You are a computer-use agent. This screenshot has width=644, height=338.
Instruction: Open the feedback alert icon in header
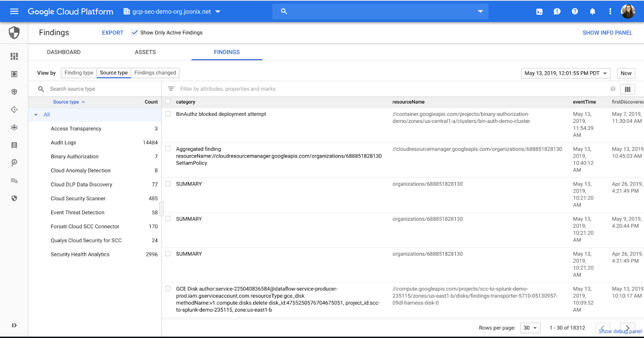click(x=557, y=12)
